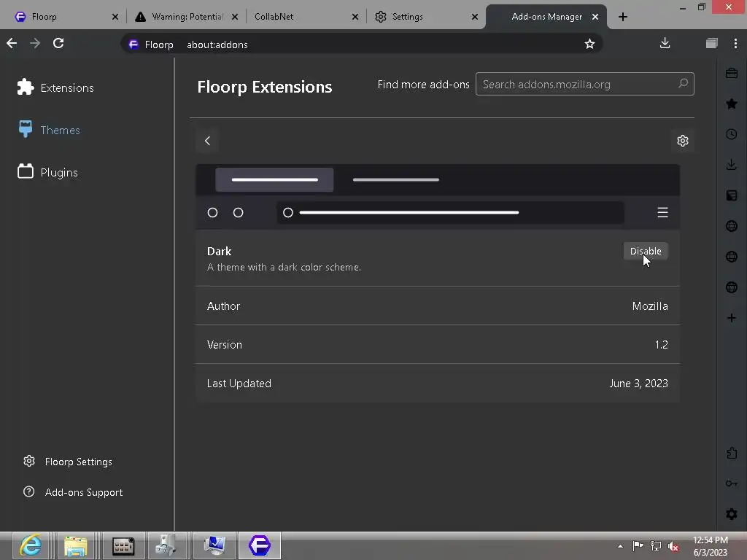Click the Floorp identity icon in address bar
747x560 pixels.
[133, 44]
